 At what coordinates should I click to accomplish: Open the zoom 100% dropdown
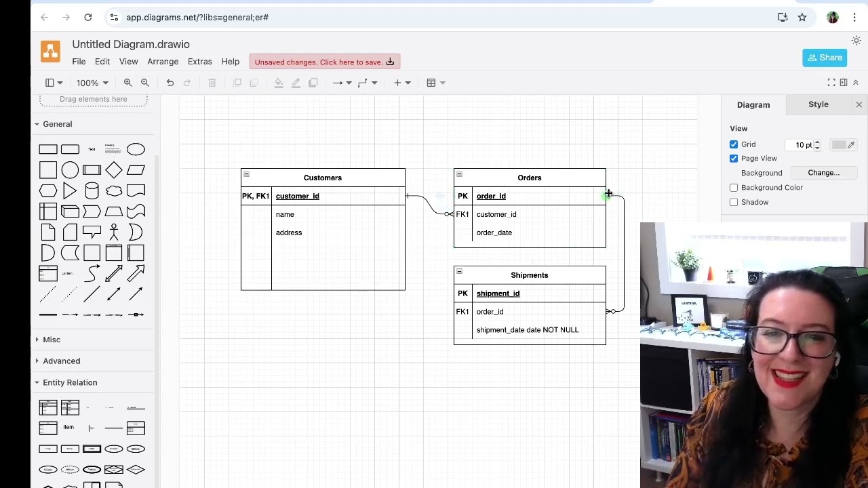click(92, 83)
